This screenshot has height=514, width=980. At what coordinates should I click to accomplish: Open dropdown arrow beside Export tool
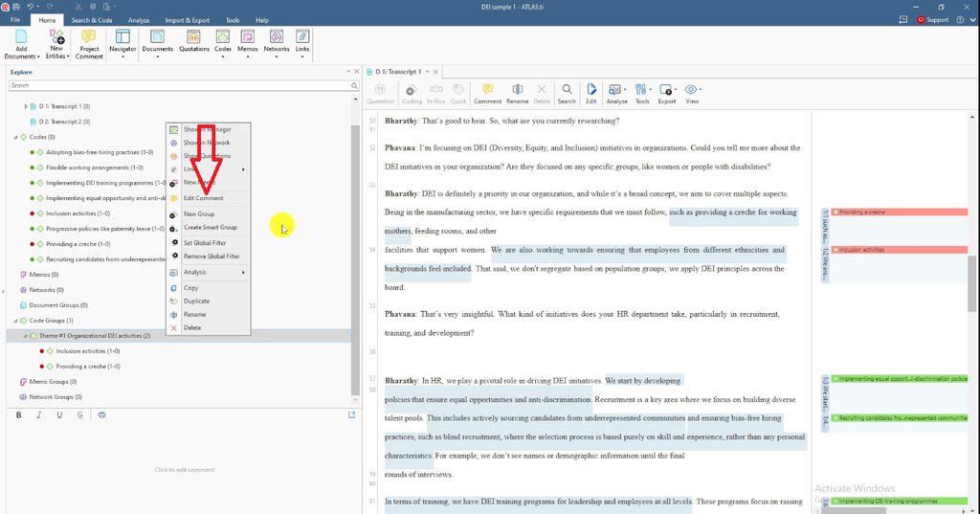[676, 89]
